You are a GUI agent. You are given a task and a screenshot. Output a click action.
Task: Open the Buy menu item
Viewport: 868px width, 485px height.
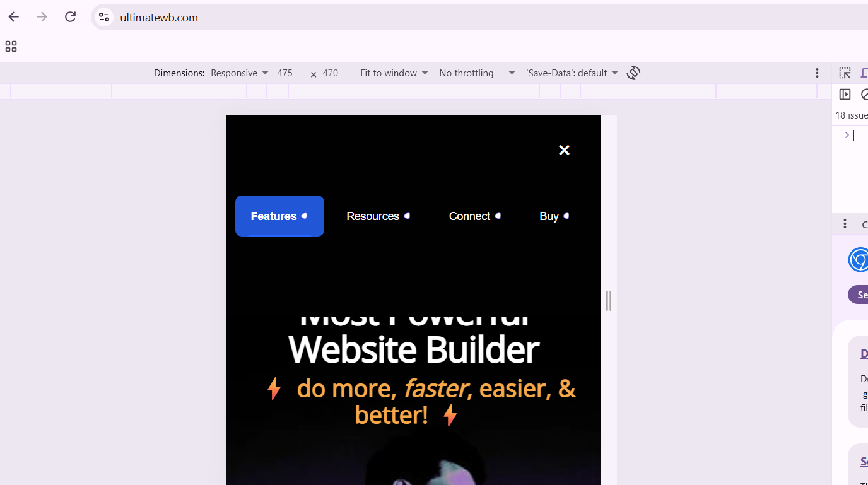pos(554,216)
